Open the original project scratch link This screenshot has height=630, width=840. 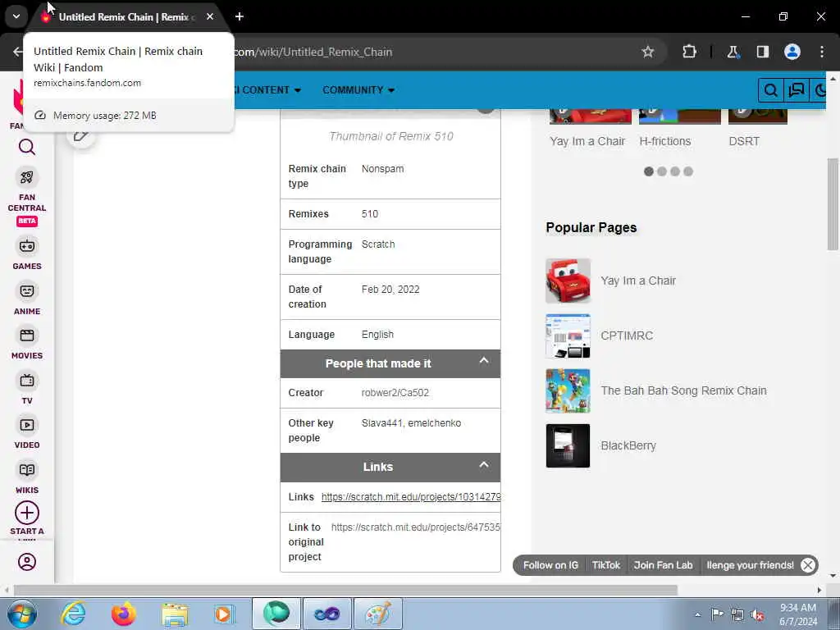point(416,527)
